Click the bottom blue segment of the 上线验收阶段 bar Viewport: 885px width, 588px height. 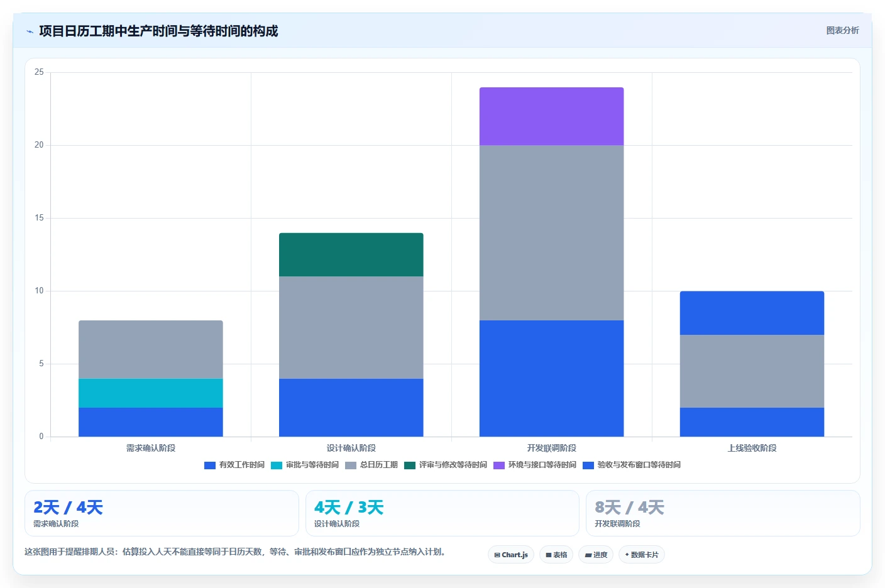coord(752,422)
